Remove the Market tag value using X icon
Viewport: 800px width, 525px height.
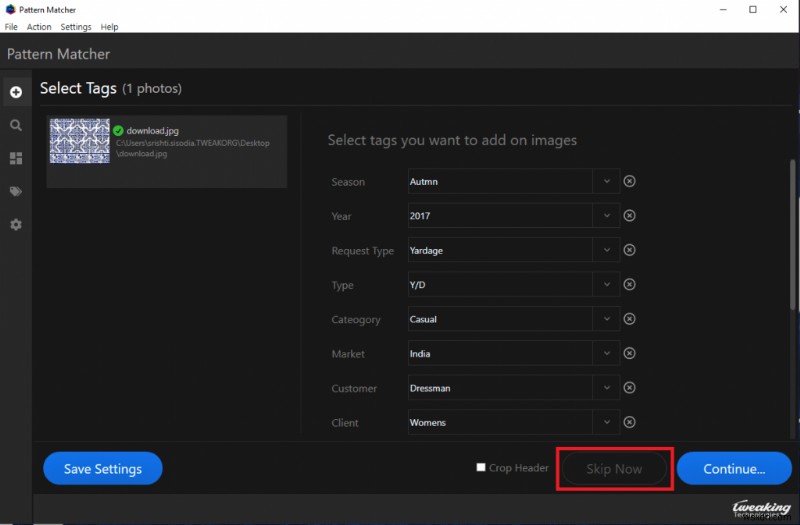point(629,354)
